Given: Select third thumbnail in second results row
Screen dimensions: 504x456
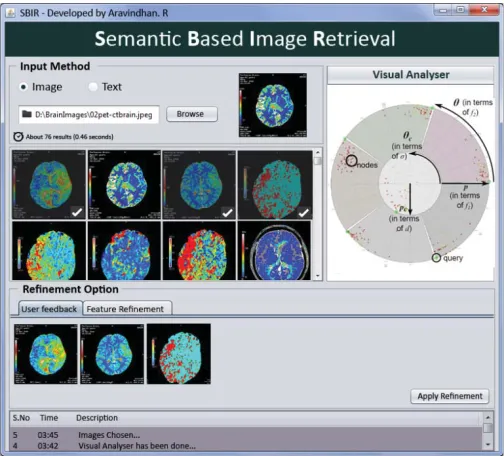Looking at the screenshot, I should coord(199,251).
